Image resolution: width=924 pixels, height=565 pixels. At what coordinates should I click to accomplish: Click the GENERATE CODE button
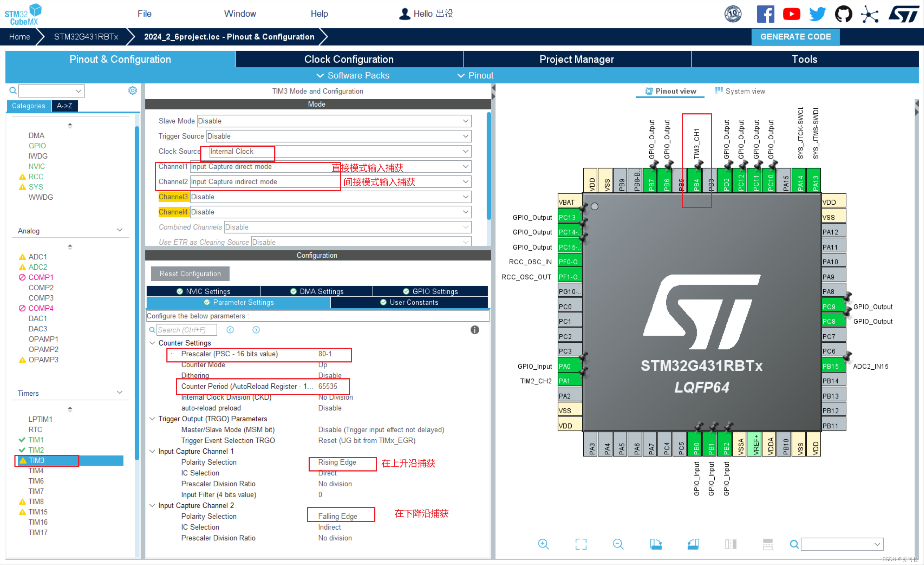point(796,37)
